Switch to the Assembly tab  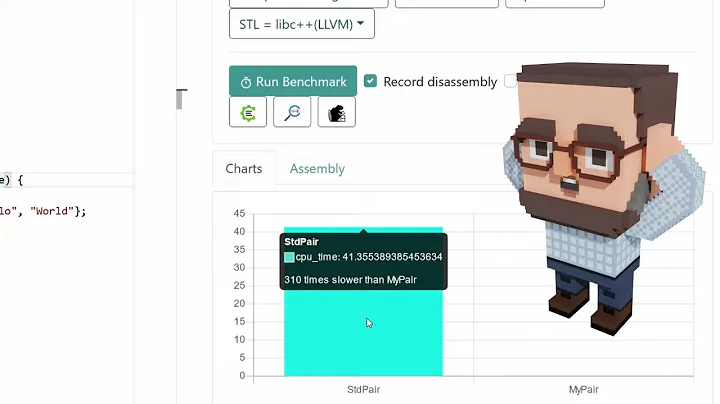tap(317, 168)
